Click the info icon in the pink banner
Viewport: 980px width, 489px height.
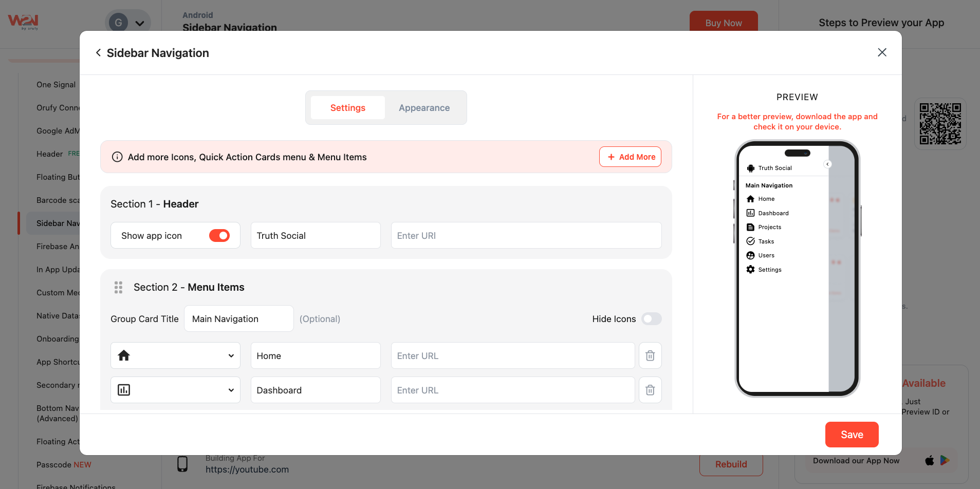(x=117, y=157)
